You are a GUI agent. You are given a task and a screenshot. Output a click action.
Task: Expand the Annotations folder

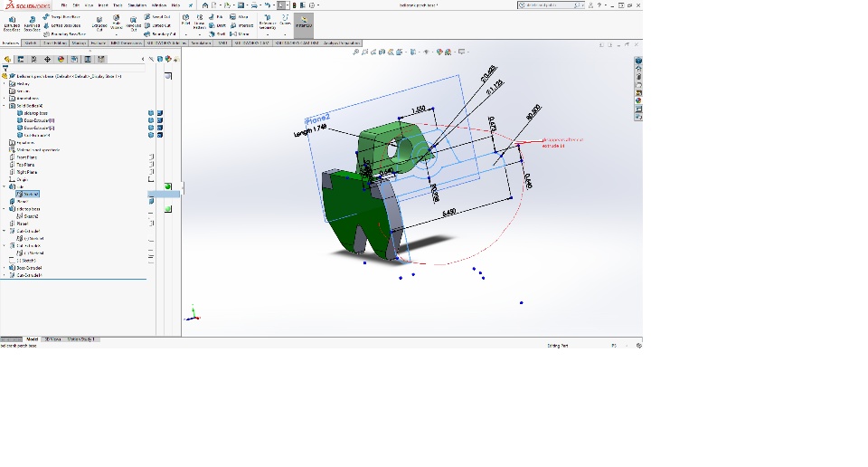4,98
